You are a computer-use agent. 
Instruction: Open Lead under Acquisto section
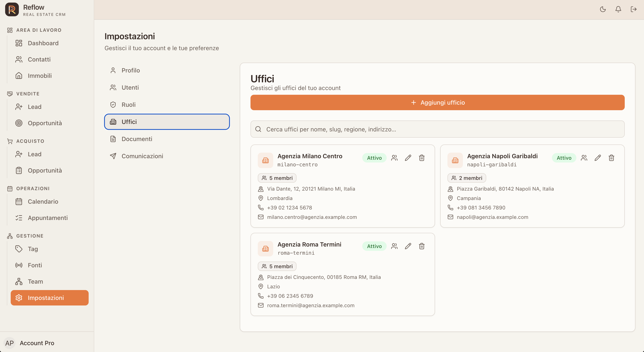(x=49, y=154)
